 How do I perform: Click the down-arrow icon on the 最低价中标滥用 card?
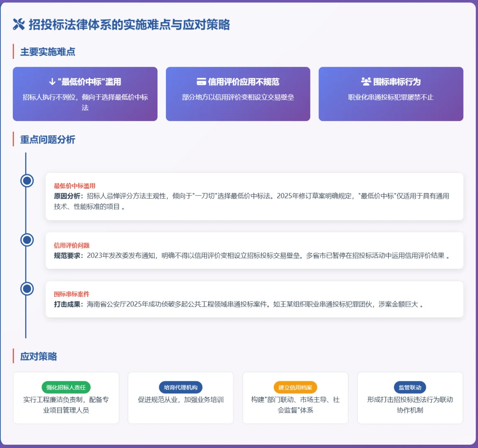click(52, 81)
